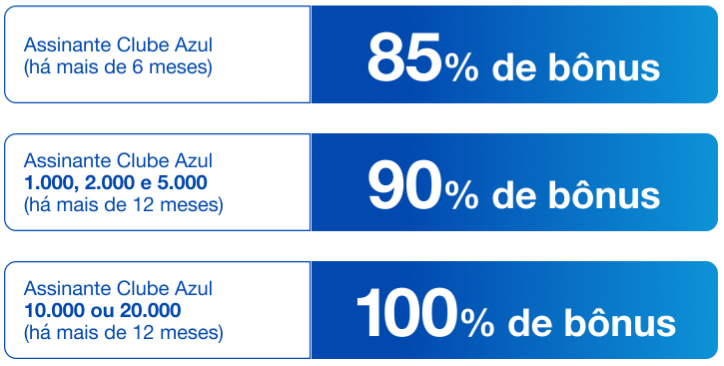Click the large 90 number

pos(405,186)
